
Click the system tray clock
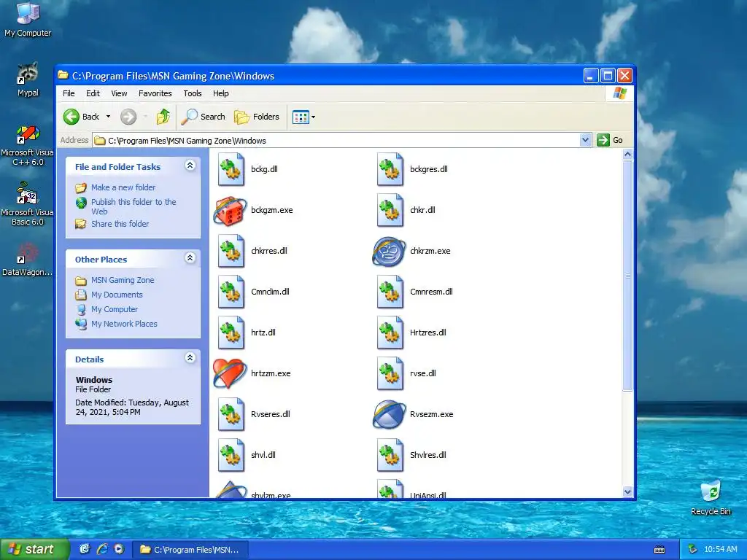click(x=720, y=550)
